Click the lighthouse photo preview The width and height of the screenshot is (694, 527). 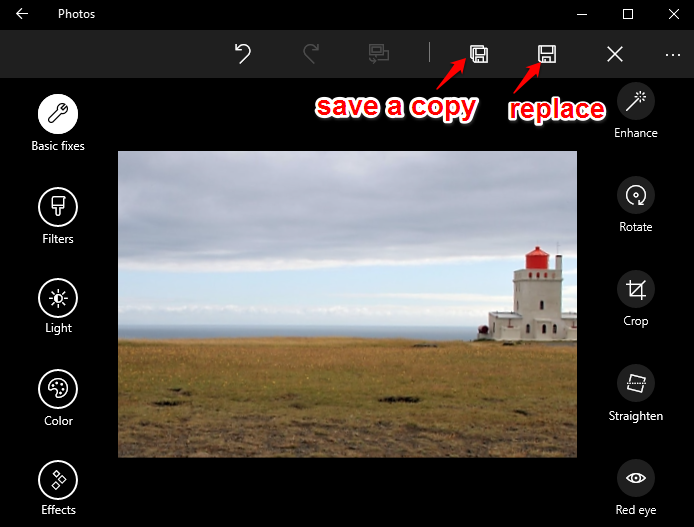[x=347, y=304]
